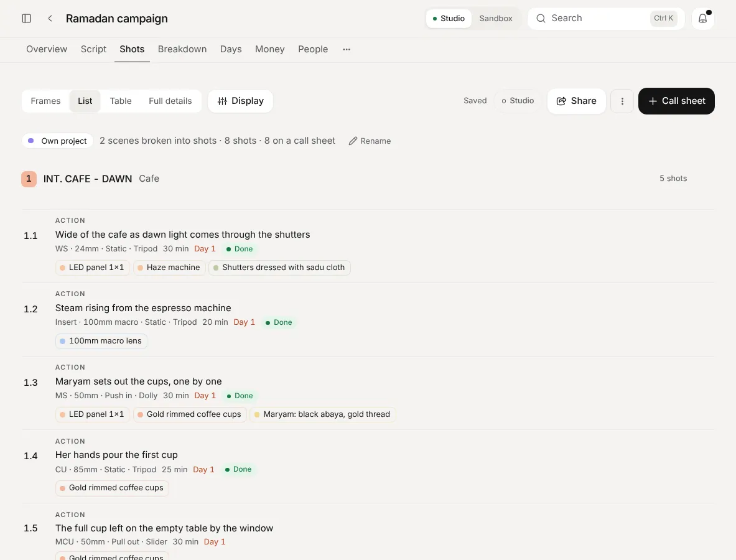
Task: Go back using the left chevron
Action: tap(50, 18)
